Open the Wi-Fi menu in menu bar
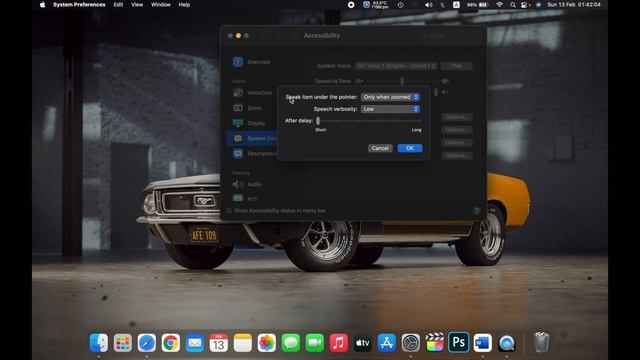 click(500, 5)
